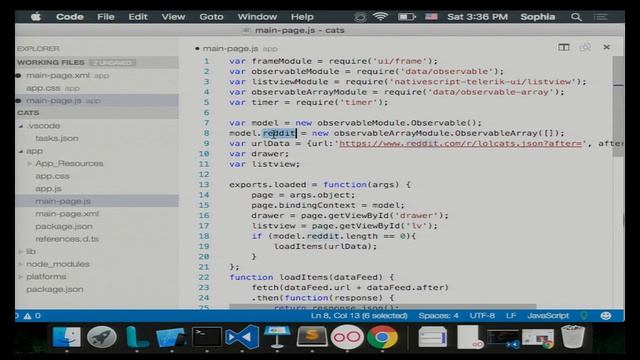640x360 pixels.
Task: Click the editor horizontal scrollbar
Action: click(382, 306)
